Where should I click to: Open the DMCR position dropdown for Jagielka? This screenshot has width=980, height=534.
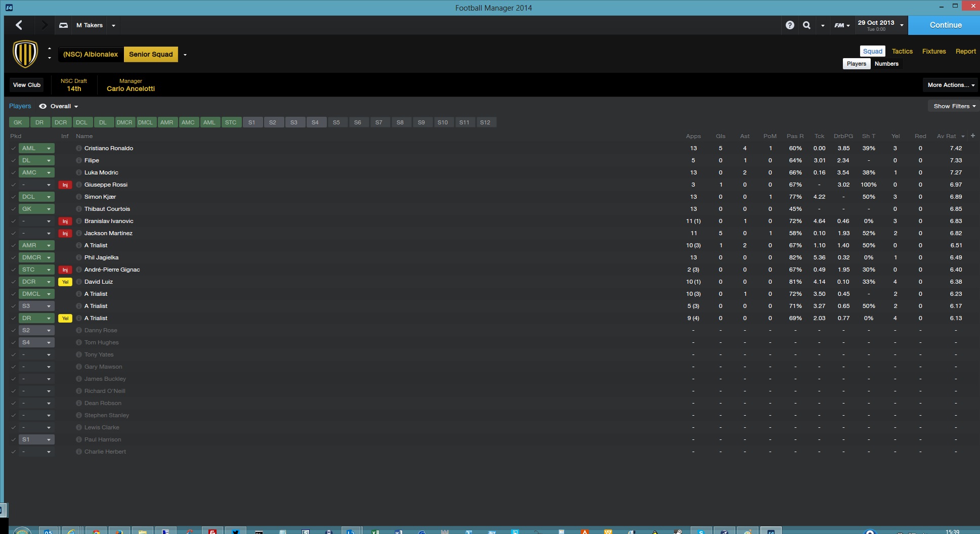36,257
